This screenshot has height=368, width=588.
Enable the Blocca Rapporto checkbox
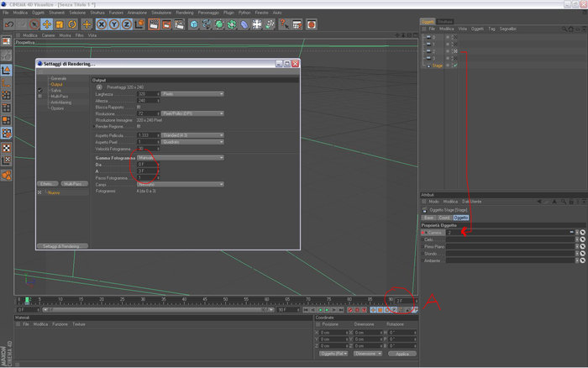139,108
